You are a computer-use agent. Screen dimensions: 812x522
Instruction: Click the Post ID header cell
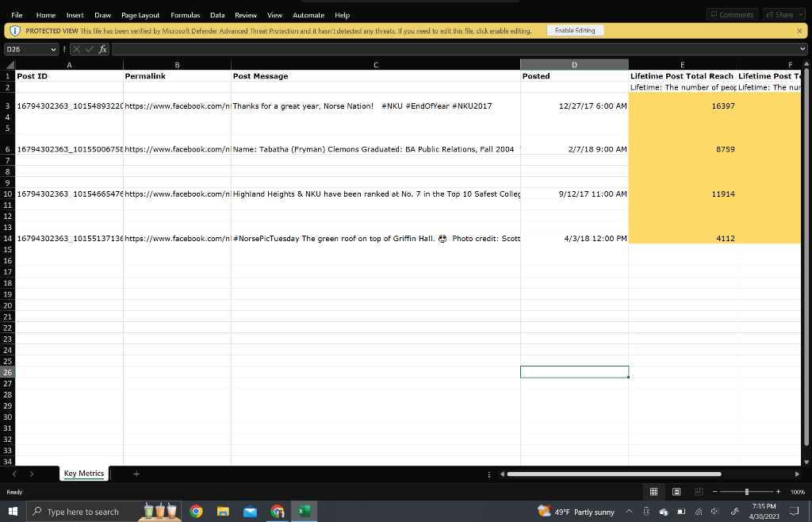pos(70,75)
